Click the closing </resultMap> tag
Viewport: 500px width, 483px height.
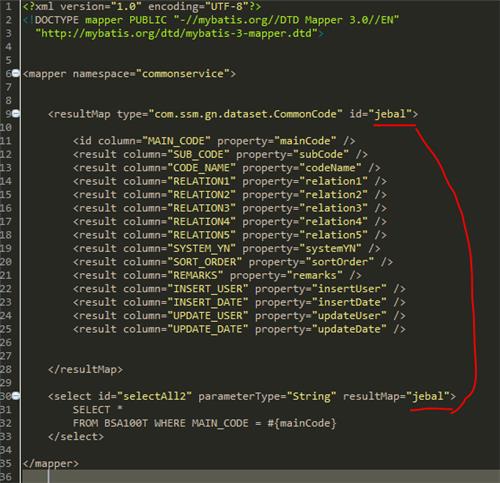tap(85, 369)
